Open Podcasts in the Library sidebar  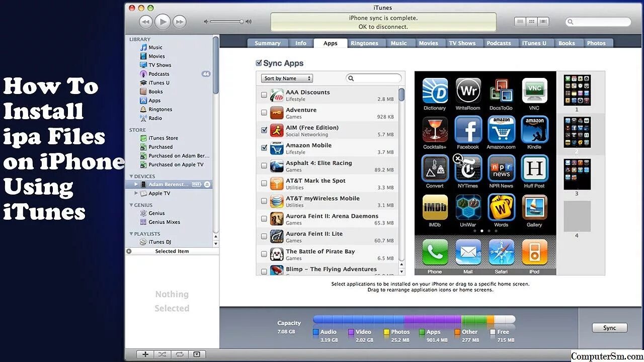point(158,74)
